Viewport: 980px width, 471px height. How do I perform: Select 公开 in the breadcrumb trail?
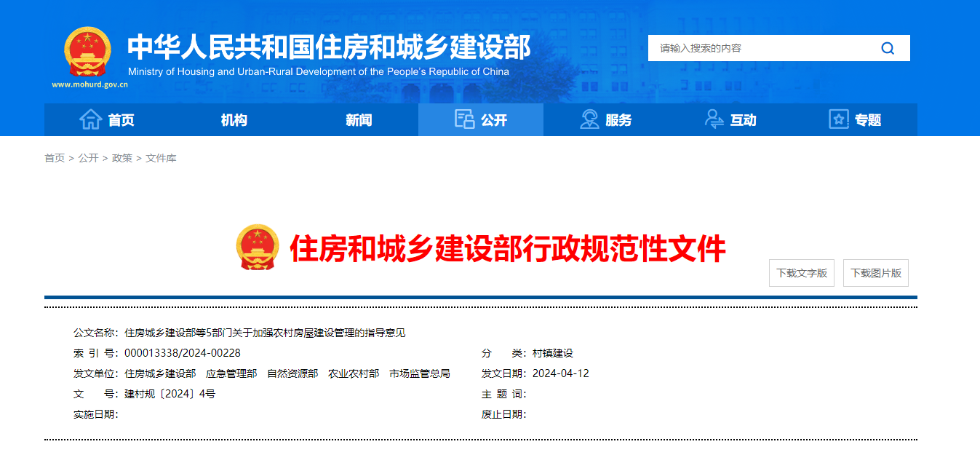point(88,158)
